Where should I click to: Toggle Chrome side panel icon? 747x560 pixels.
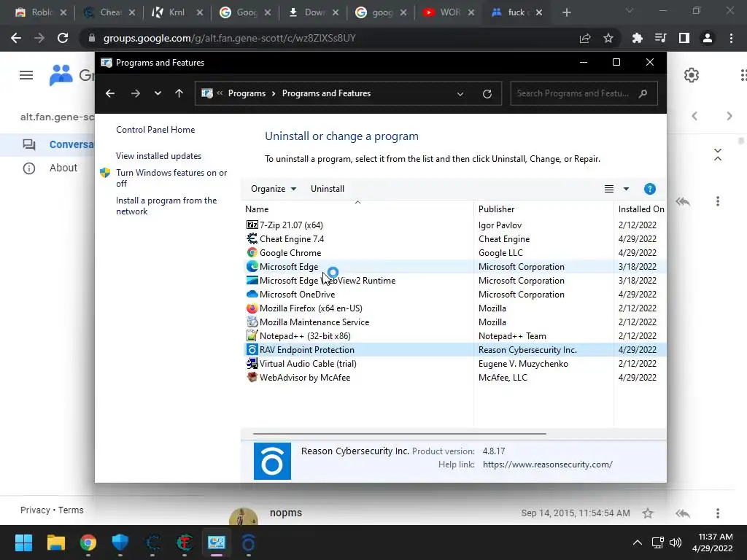(x=684, y=38)
